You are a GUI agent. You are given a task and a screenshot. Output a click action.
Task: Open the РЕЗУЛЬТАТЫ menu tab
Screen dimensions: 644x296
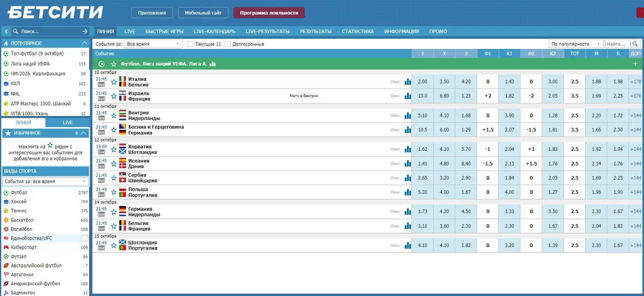(316, 31)
